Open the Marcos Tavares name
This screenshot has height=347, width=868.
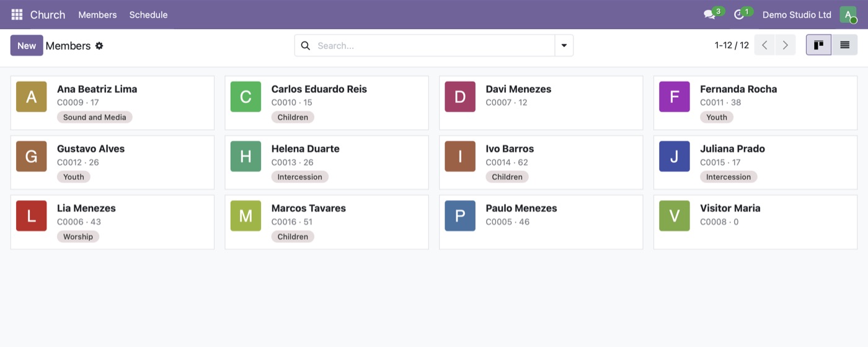(309, 208)
